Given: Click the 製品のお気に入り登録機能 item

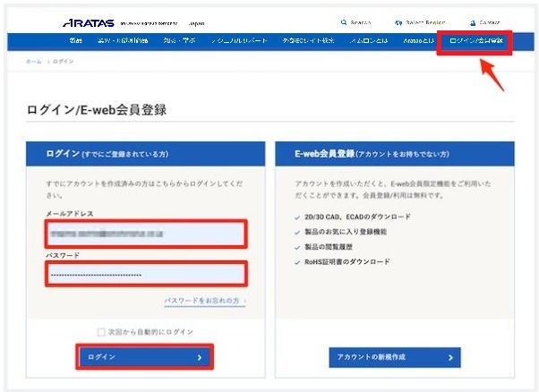Looking at the screenshot, I should point(346,232).
